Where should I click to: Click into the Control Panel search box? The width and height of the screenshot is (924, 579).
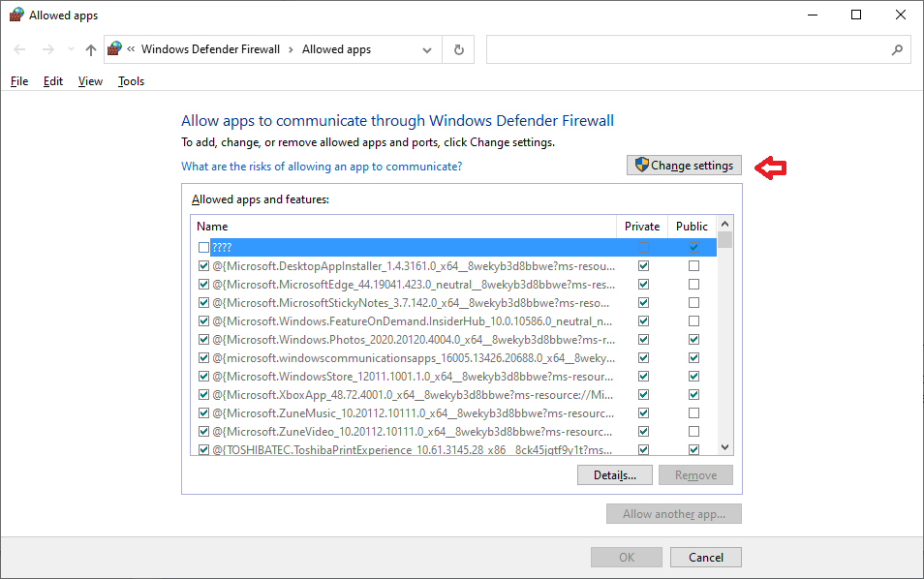[x=698, y=49]
